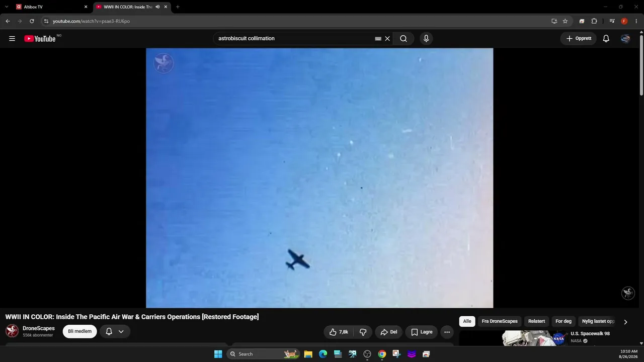644x362 pixels.
Task: Open File Explorer from the taskbar
Action: coord(308,354)
